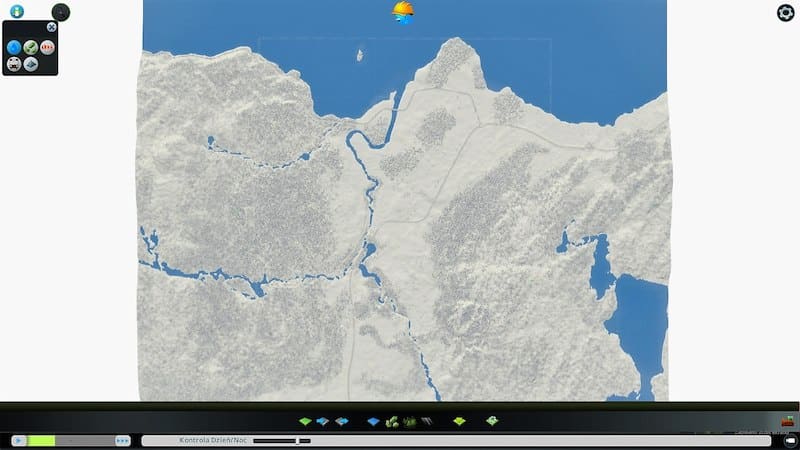Click the rightmost green-white toolbar icon

coord(491,421)
